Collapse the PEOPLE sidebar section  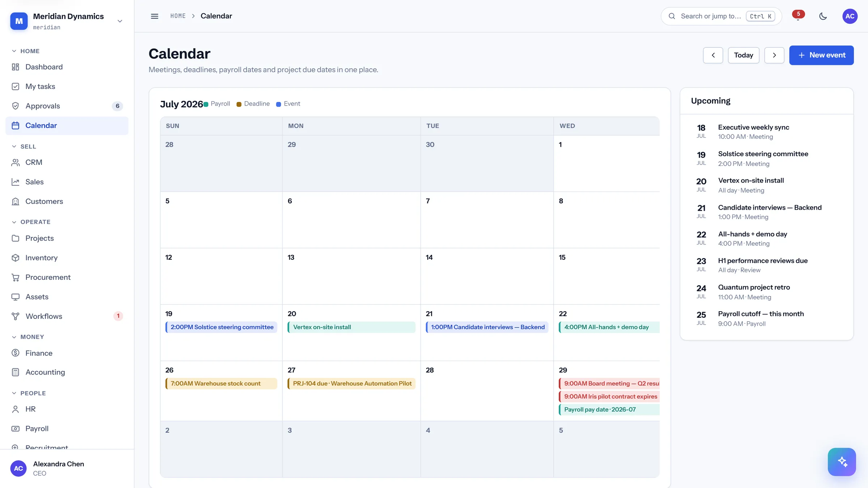click(29, 393)
